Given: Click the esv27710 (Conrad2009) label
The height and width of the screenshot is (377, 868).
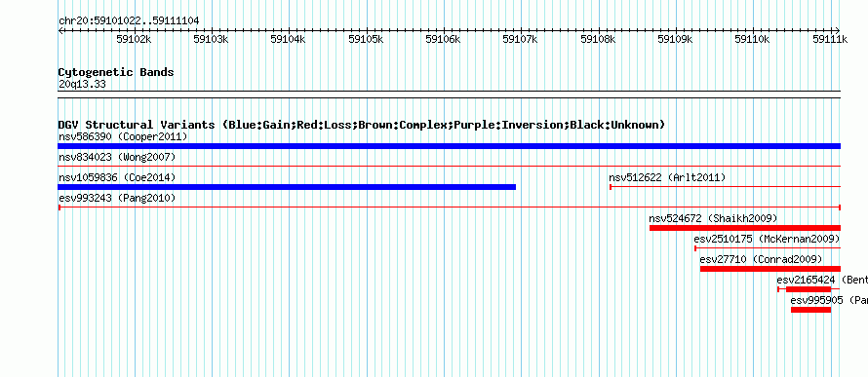Looking at the screenshot, I should pos(761,259).
